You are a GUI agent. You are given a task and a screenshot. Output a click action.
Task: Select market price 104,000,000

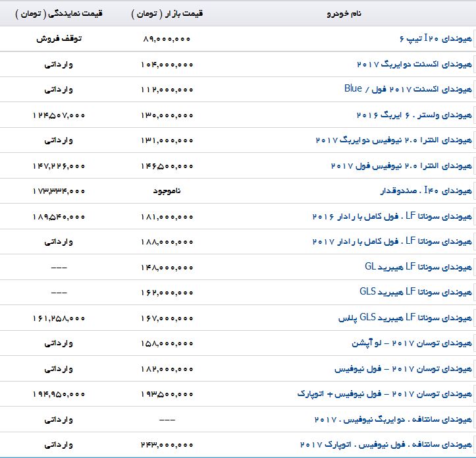(x=167, y=65)
